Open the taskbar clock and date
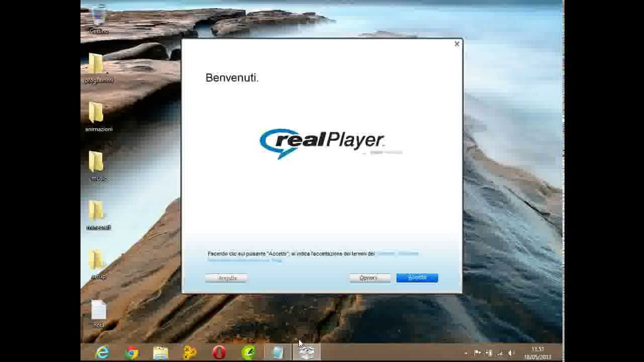Image resolution: width=644 pixels, height=362 pixels. coord(537,353)
